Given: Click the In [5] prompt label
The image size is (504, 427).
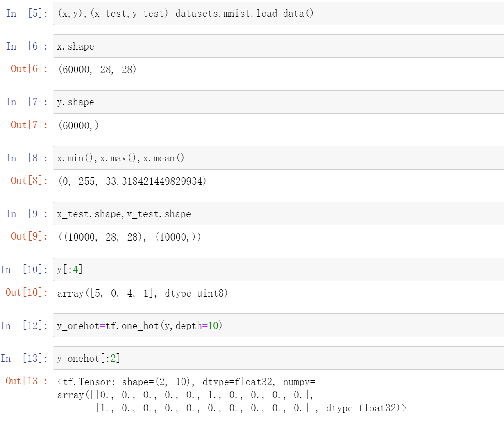Looking at the screenshot, I should click(x=27, y=14).
